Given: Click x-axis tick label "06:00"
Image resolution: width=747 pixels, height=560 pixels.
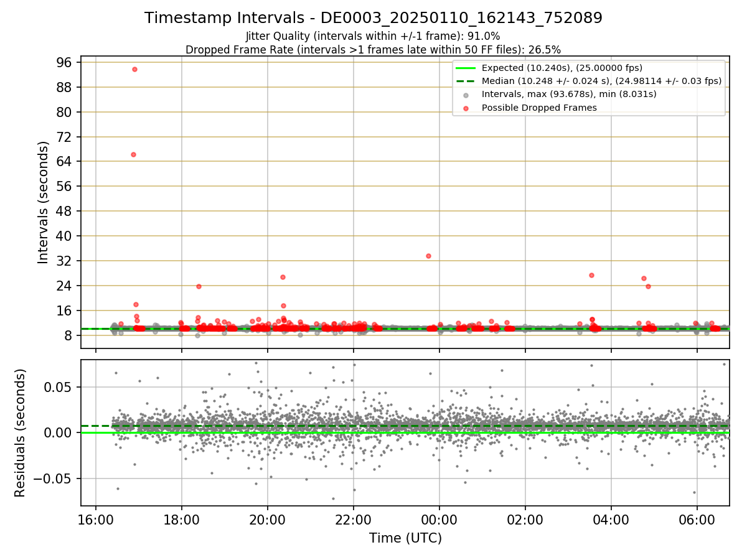Looking at the screenshot, I should coord(697,519).
